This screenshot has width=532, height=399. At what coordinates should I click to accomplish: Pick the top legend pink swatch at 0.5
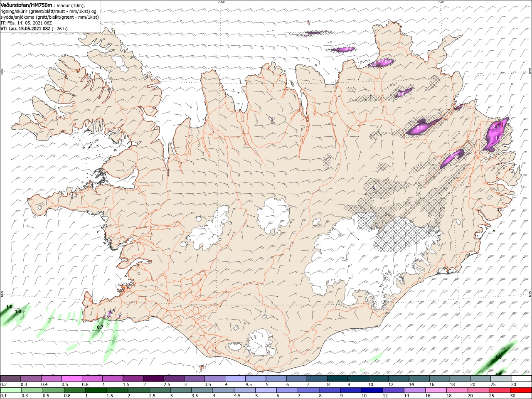[x=72, y=379]
